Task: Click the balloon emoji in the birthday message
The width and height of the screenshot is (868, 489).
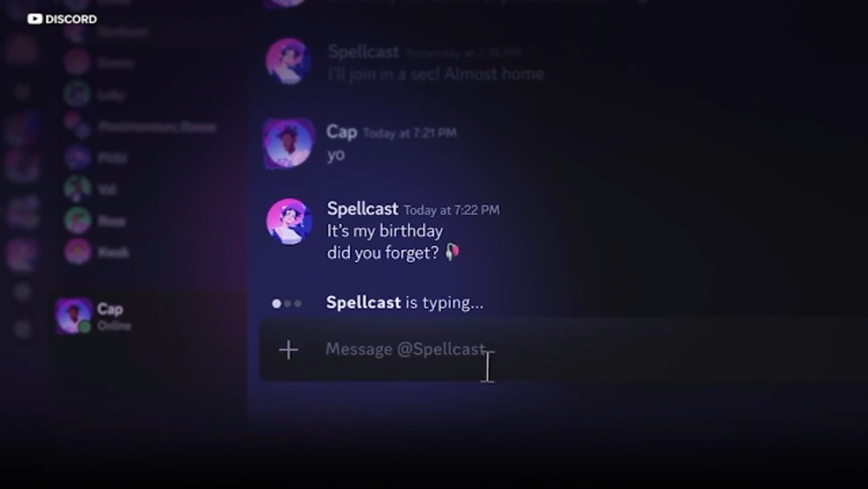Action: [x=452, y=253]
